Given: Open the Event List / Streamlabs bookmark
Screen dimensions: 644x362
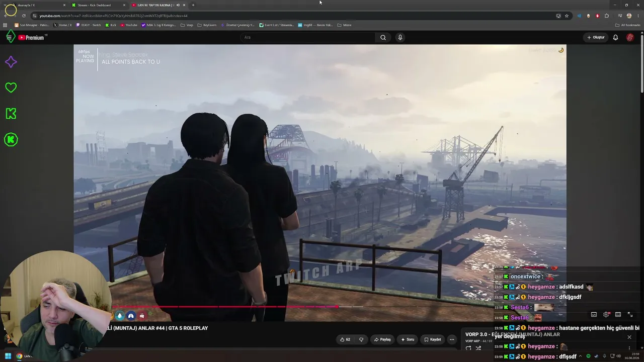Looking at the screenshot, I should (276, 25).
